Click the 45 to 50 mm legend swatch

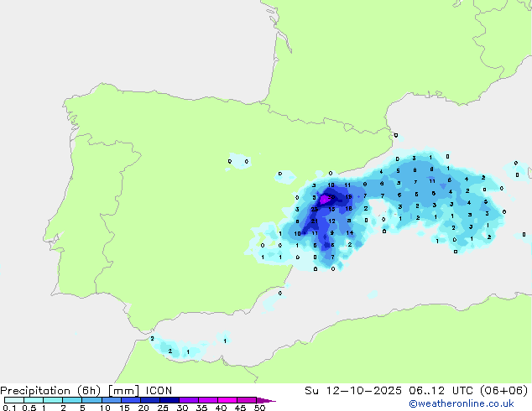click(x=247, y=400)
